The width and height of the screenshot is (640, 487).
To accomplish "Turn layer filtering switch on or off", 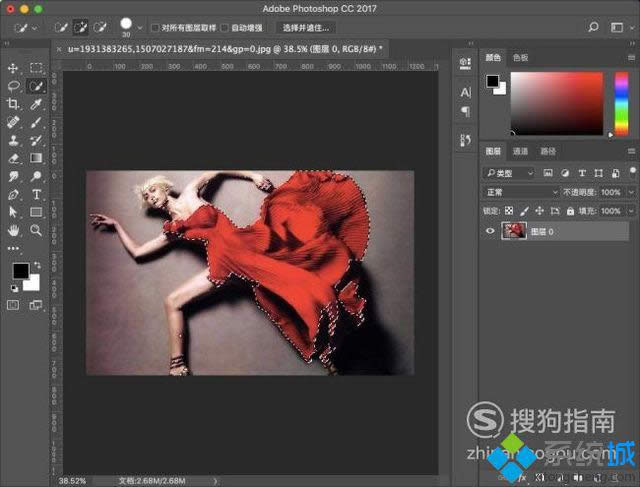I will click(633, 171).
